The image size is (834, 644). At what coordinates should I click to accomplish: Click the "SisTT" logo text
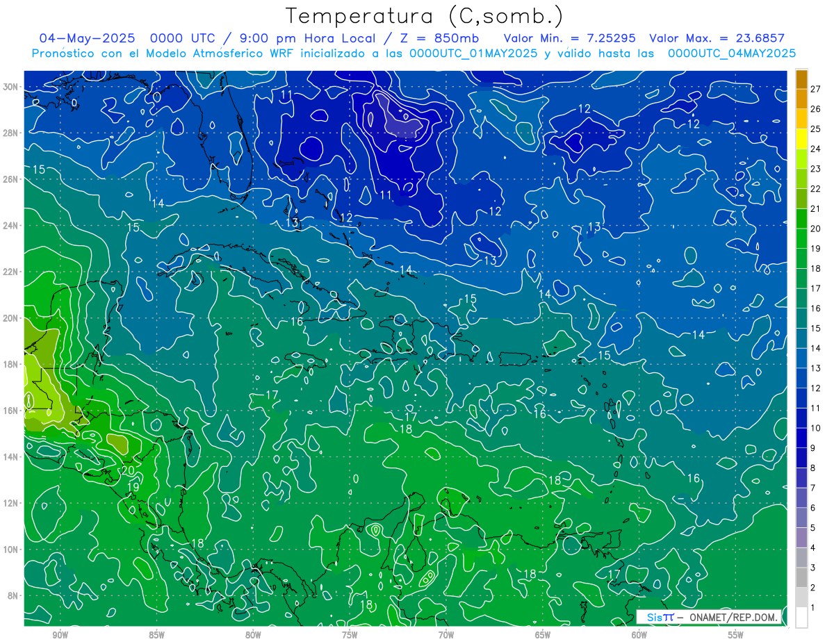click(x=660, y=617)
